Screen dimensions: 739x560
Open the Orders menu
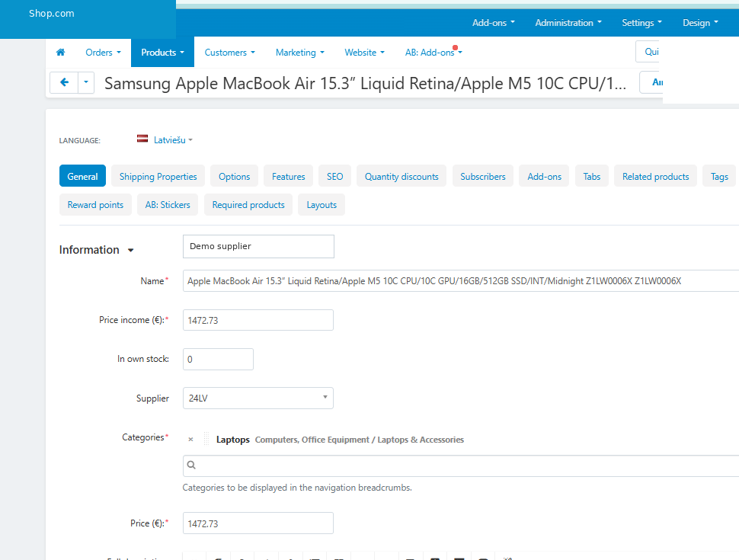pos(103,53)
